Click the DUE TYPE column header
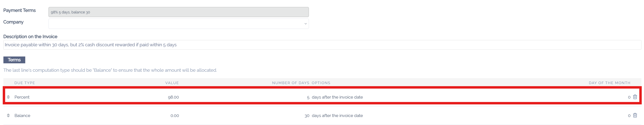This screenshot has height=125, width=644. click(x=25, y=83)
